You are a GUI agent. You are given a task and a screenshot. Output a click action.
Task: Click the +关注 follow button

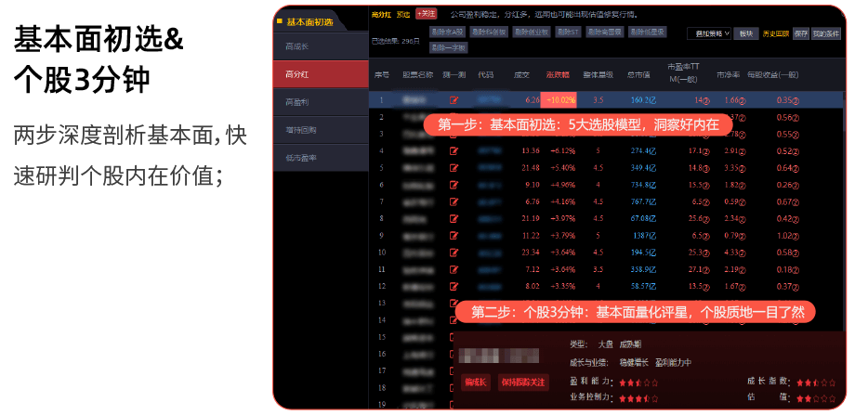point(426,14)
